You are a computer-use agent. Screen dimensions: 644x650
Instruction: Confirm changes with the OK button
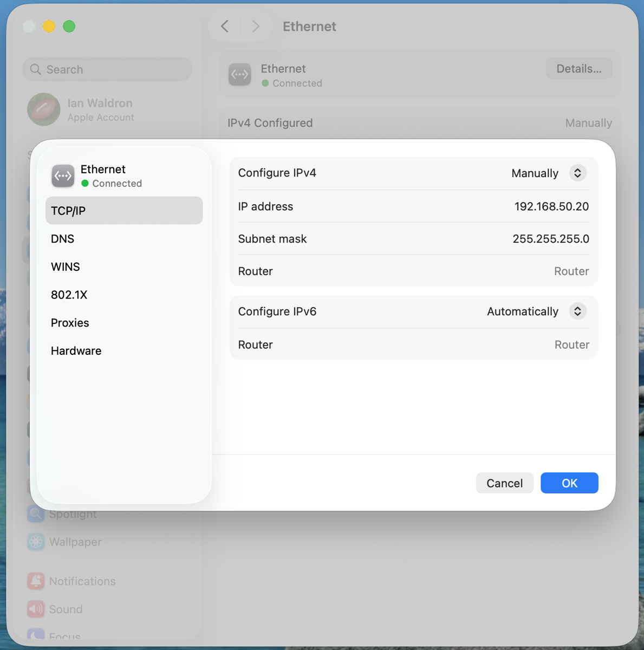[x=569, y=483]
